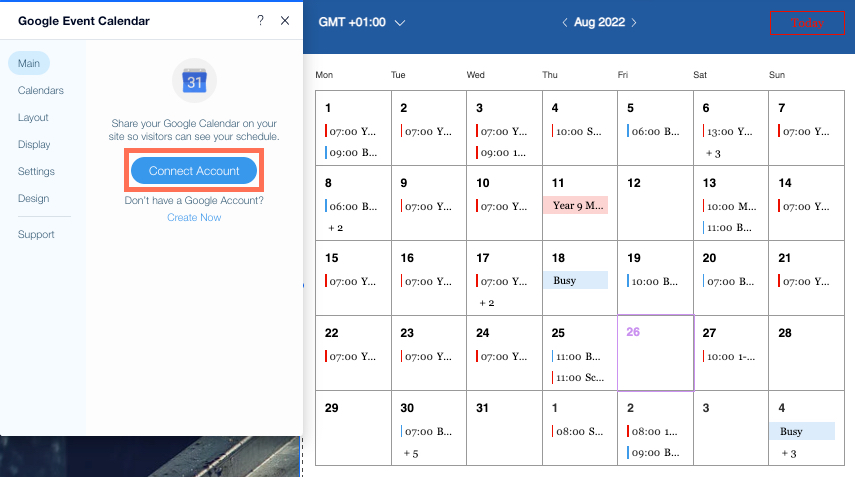Select the highlighted August 26 cell
855x477 pixels.
click(655, 353)
